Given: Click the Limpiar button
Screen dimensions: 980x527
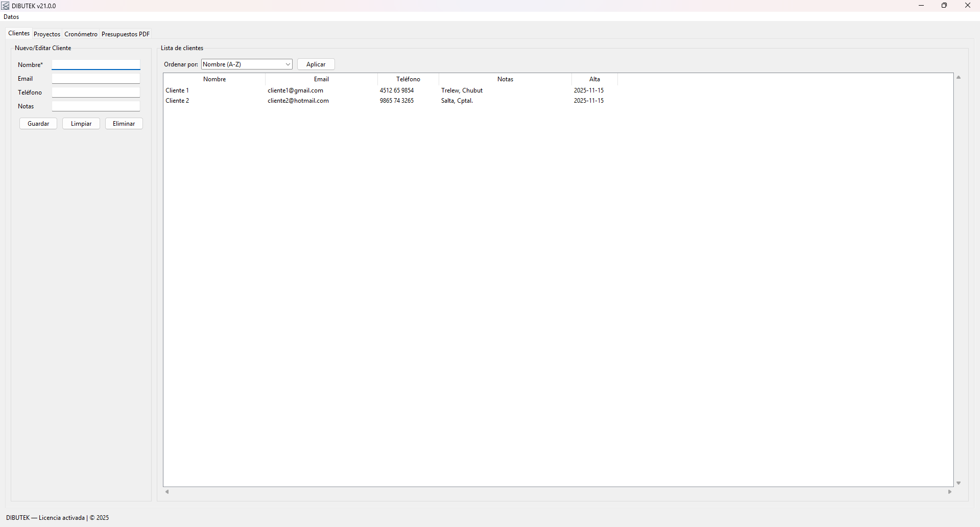Looking at the screenshot, I should (81, 124).
